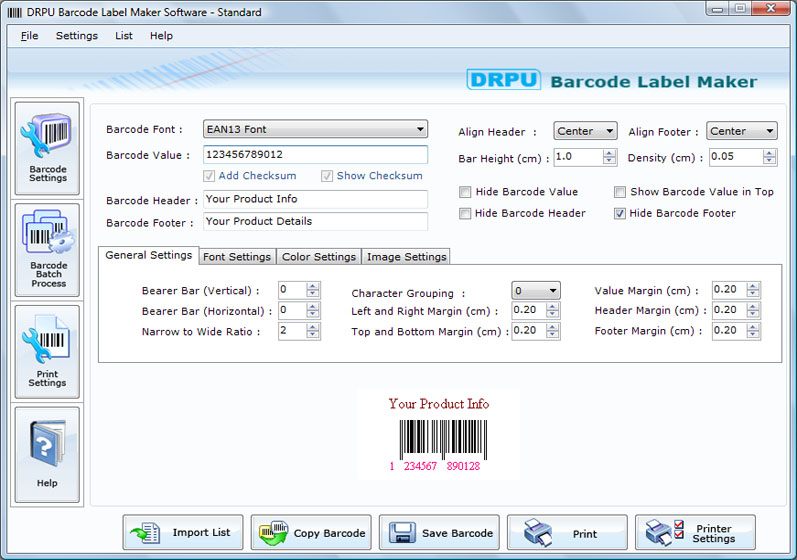Enable Show Barcode Value in Top
Viewport: 797px width, 560px height.
[x=620, y=192]
